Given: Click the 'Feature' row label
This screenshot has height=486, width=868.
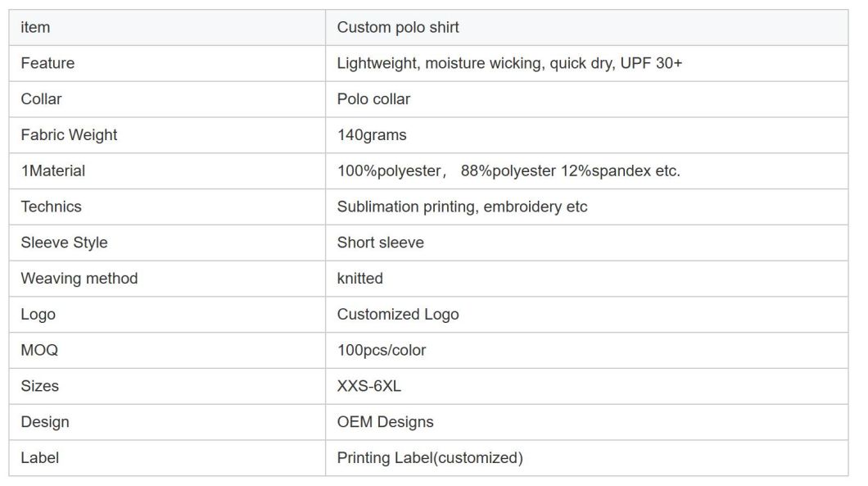Looking at the screenshot, I should tap(47, 63).
